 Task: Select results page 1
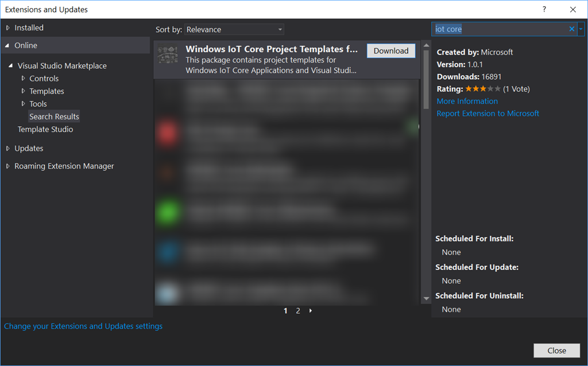click(x=285, y=310)
